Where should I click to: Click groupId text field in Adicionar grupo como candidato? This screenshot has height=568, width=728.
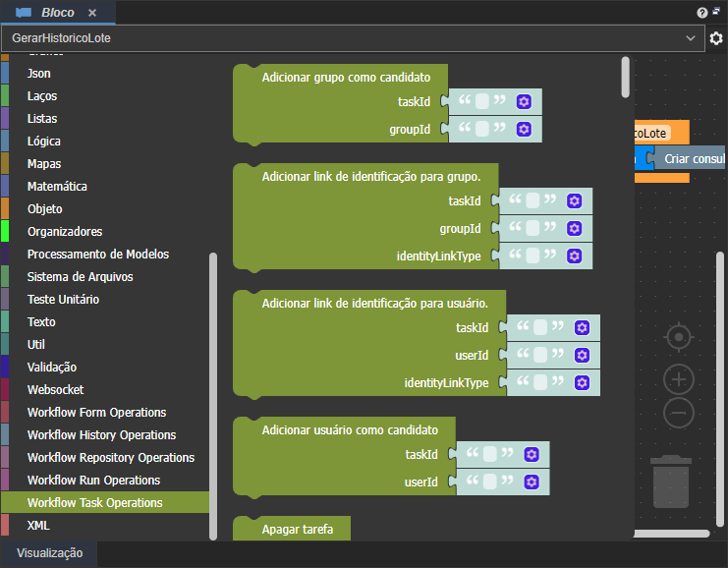coord(482,129)
